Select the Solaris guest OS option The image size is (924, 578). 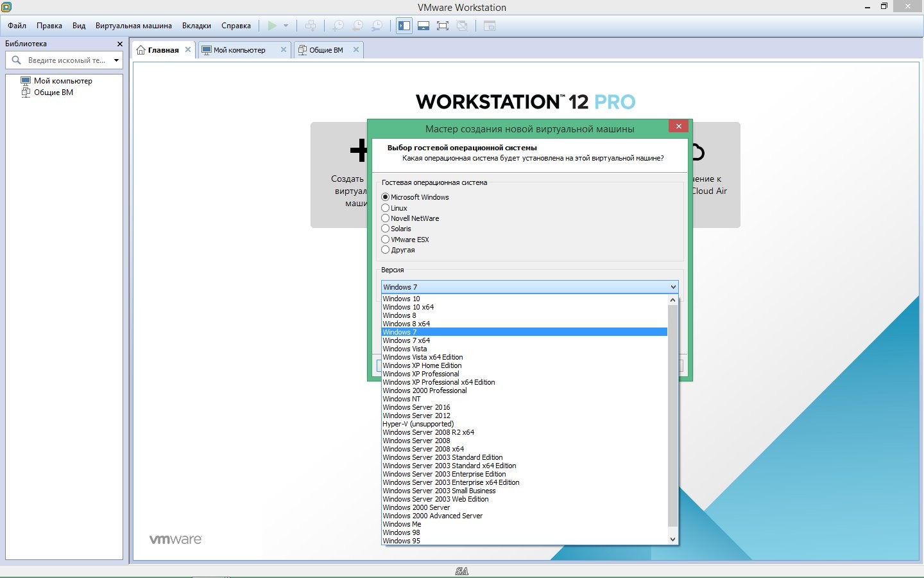point(385,229)
